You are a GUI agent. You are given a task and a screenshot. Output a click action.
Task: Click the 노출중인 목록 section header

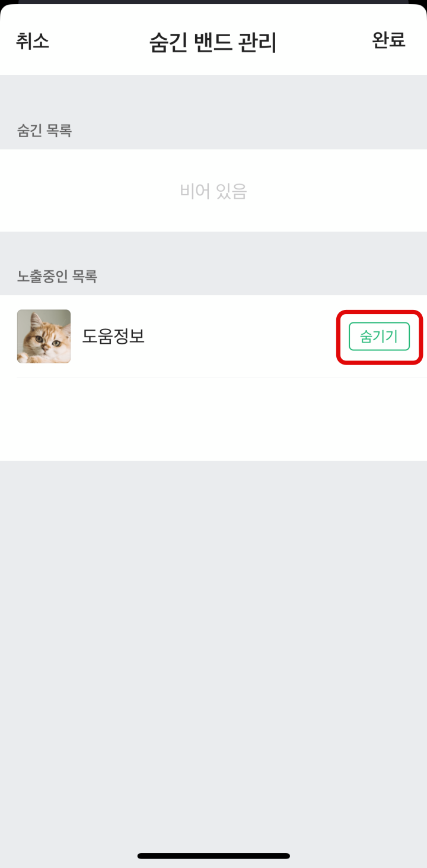click(57, 276)
